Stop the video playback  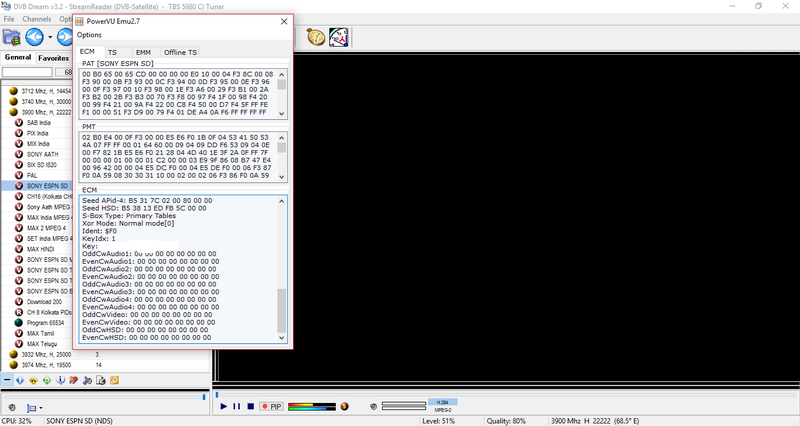click(249, 406)
